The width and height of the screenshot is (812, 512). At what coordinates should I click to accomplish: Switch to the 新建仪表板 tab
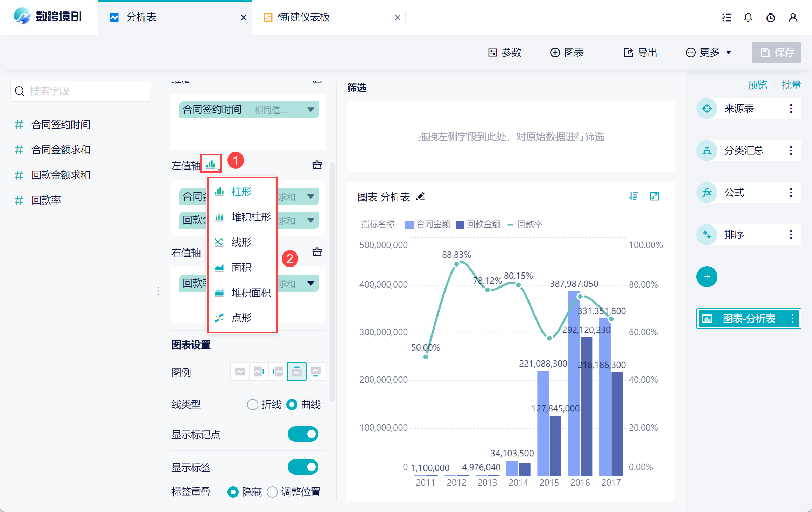coord(303,17)
